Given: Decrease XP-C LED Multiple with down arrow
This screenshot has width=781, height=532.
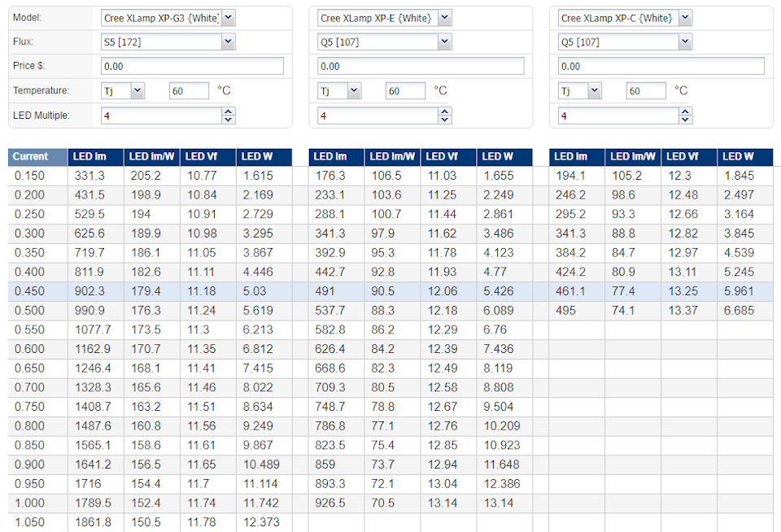Looking at the screenshot, I should 685,120.
